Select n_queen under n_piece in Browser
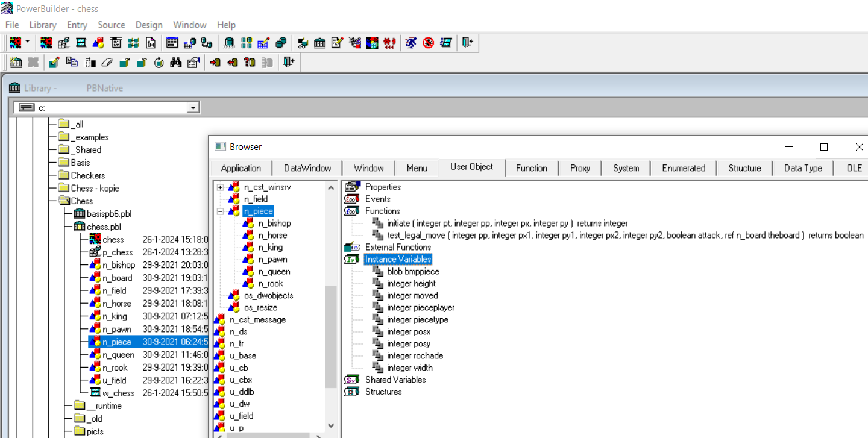 coord(274,271)
